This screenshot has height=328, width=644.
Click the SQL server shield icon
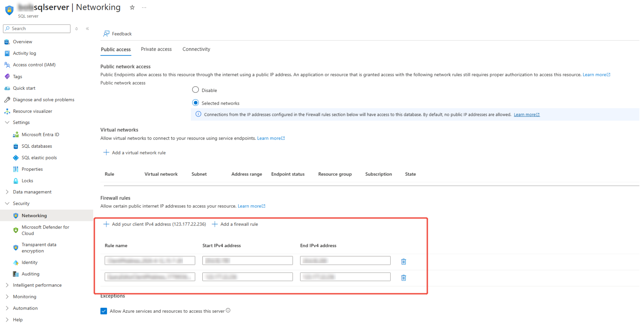(9, 10)
